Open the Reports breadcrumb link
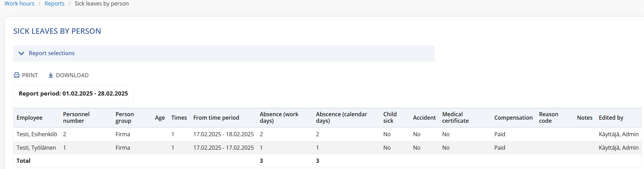Viewport: 644px width, 169px height. [x=54, y=3]
